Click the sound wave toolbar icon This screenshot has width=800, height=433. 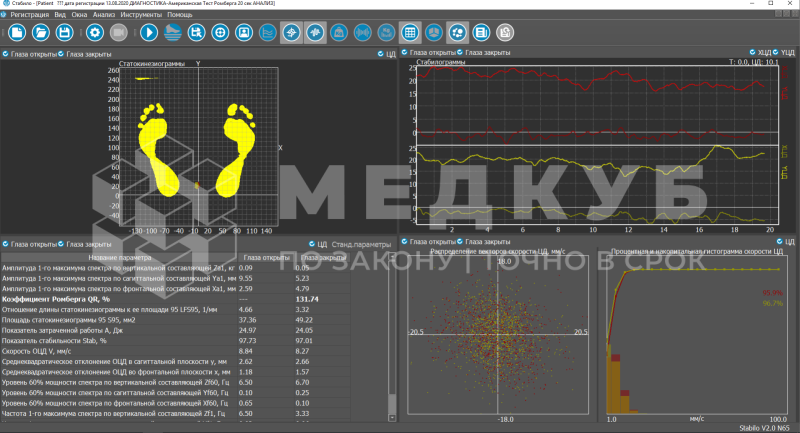[363, 33]
